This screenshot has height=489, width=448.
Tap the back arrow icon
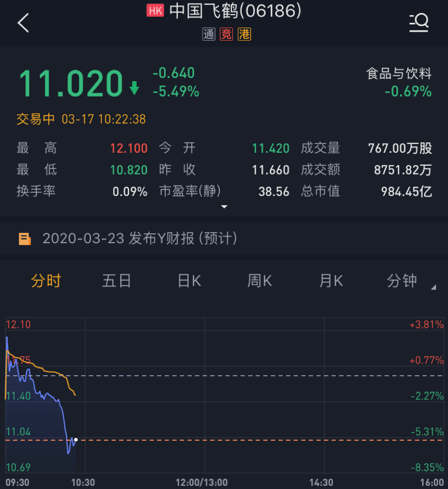click(23, 23)
